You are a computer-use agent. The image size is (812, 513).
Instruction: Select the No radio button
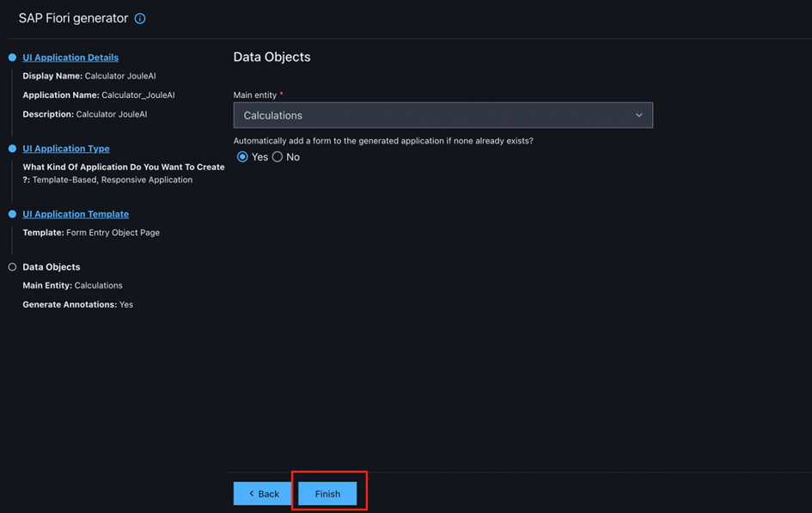tap(278, 157)
